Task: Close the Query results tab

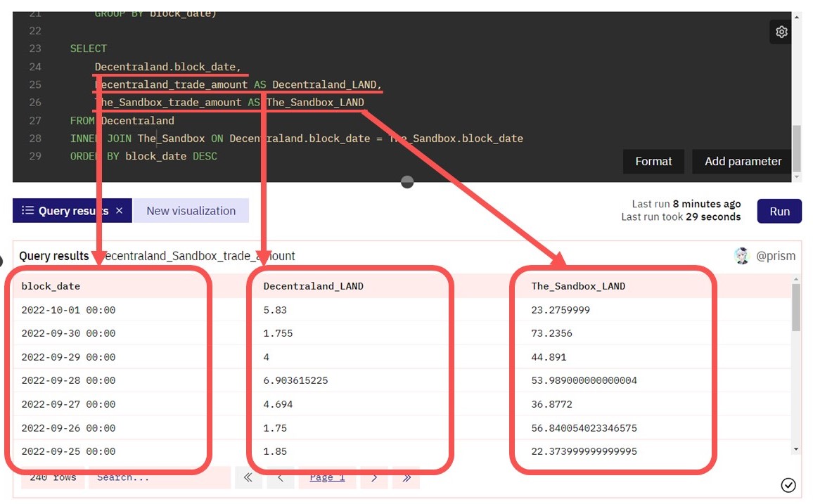Action: (120, 210)
